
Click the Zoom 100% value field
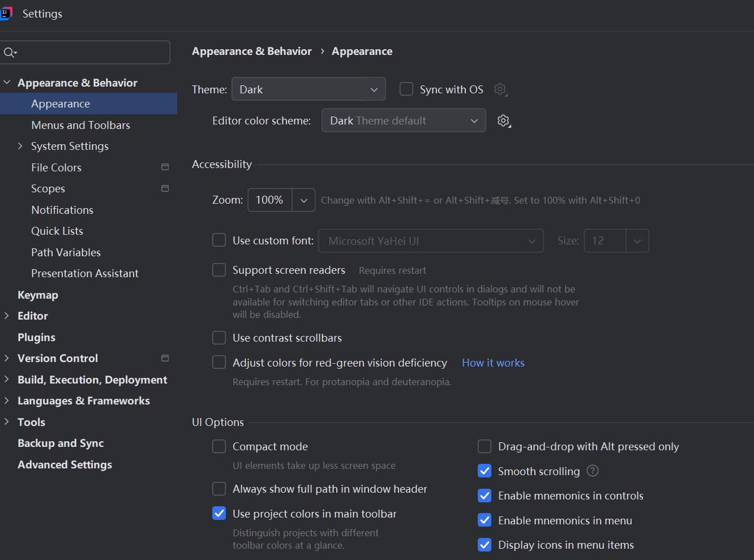click(x=270, y=200)
